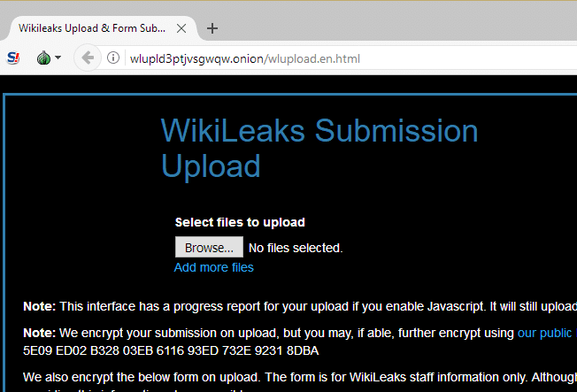Click the first Note about Javascript progress
This screenshot has width=577, height=392.
pyautogui.click(x=300, y=306)
